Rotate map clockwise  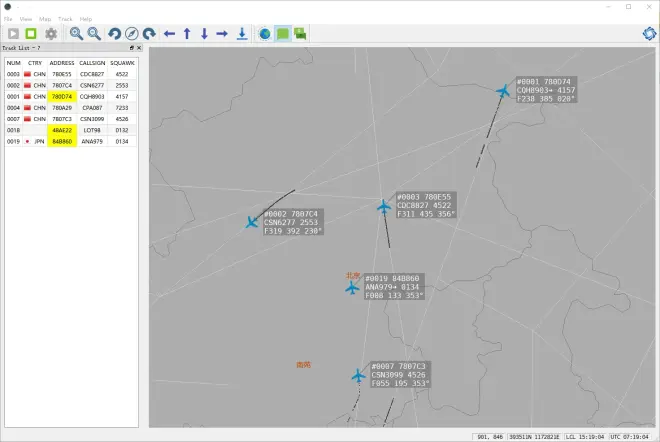tap(148, 33)
